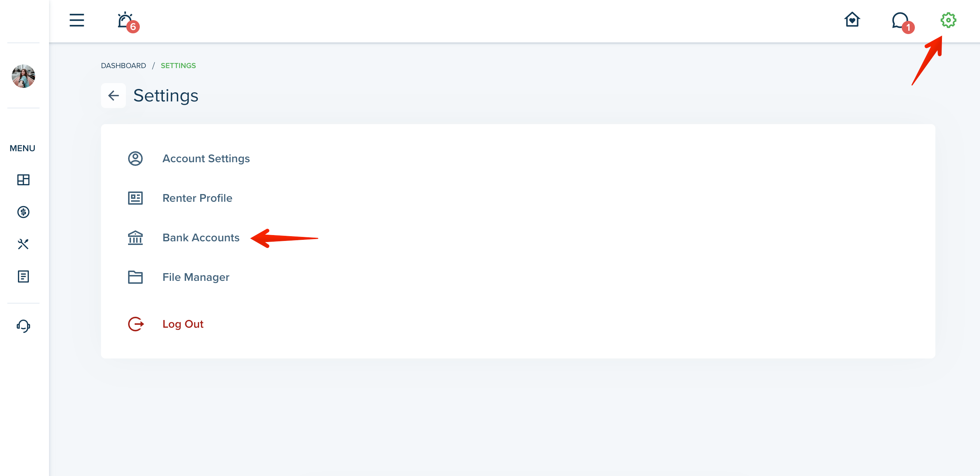The height and width of the screenshot is (476, 980).
Task: Open the green settings gear icon
Action: [x=948, y=20]
